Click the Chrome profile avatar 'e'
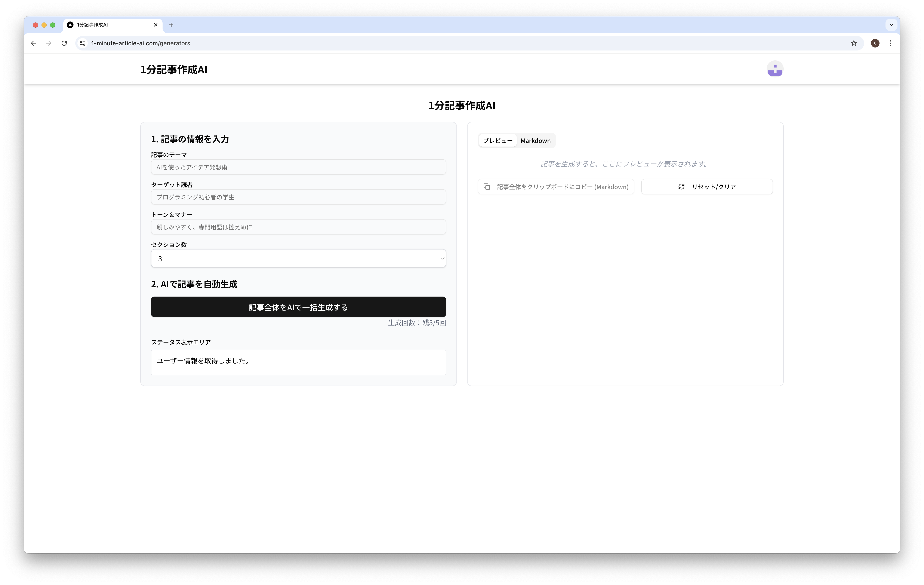The width and height of the screenshot is (924, 585). [875, 43]
